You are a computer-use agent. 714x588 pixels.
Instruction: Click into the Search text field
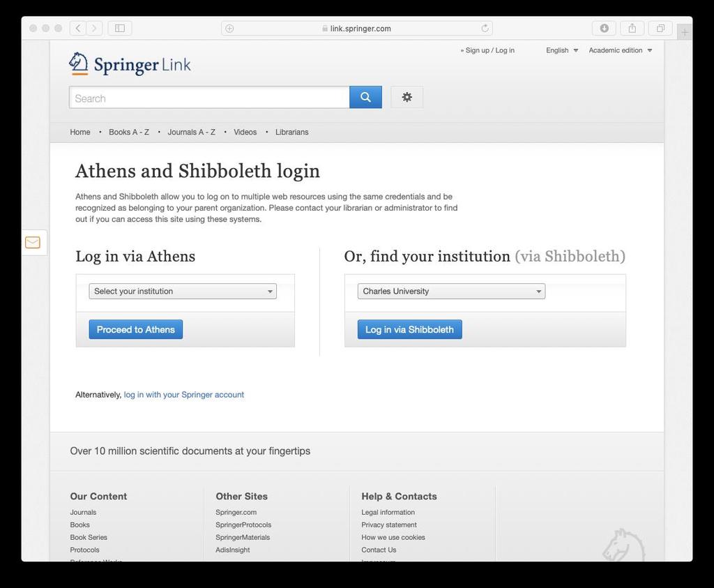(209, 98)
